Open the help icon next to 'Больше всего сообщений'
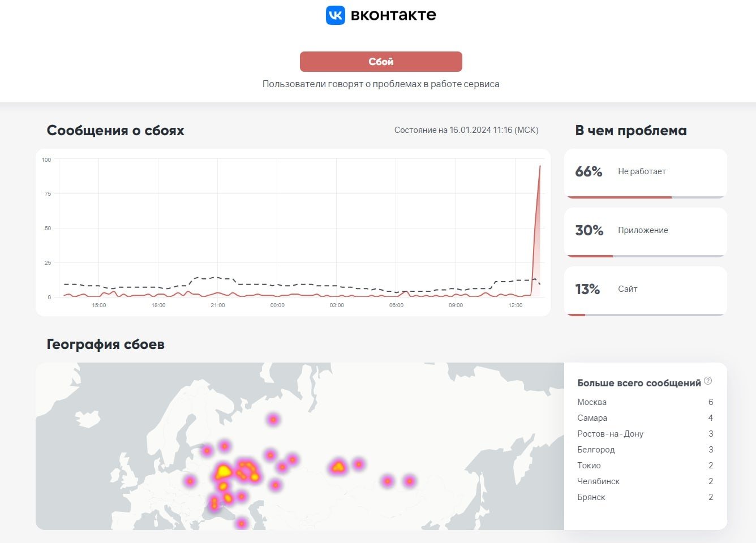Viewport: 756px width, 543px height. 708,382
